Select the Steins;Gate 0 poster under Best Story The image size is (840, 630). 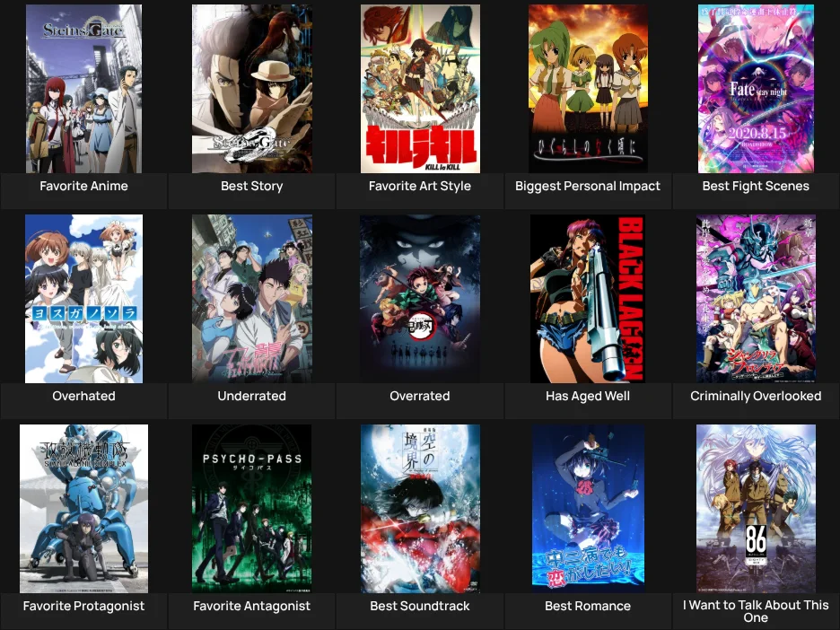tap(252, 89)
